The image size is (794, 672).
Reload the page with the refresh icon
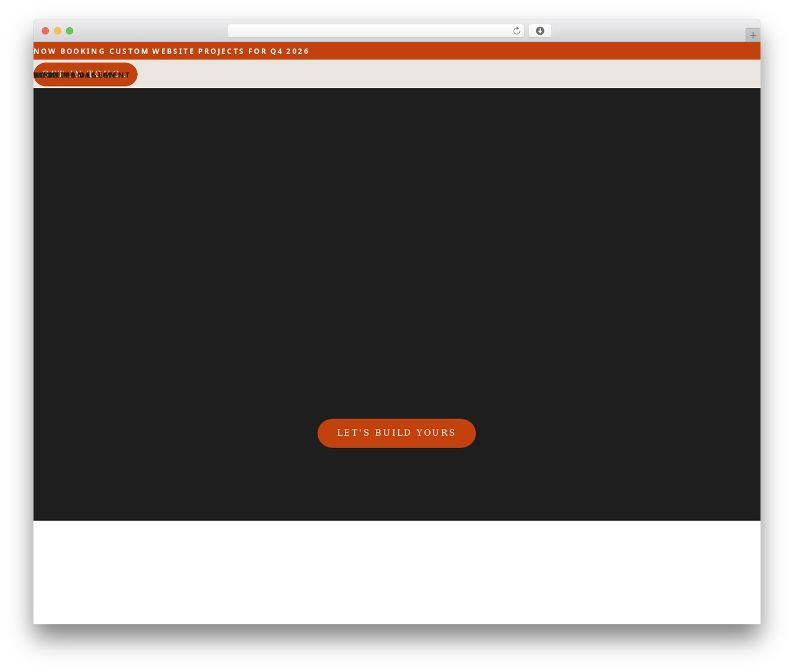tap(516, 31)
